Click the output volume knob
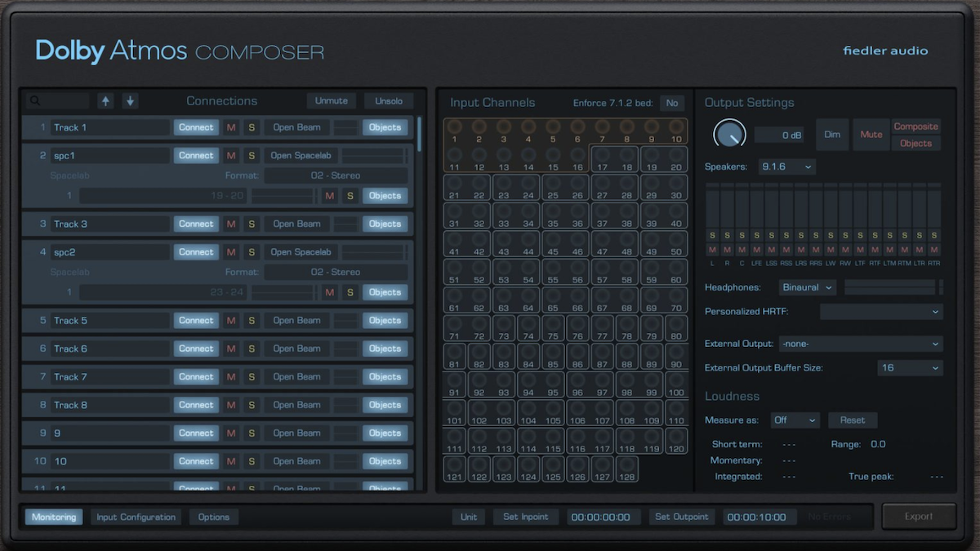The height and width of the screenshot is (551, 980). coord(729,134)
